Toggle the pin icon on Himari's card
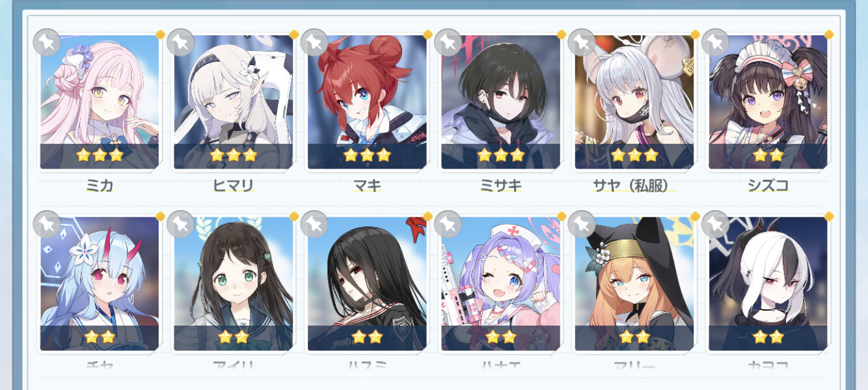This screenshot has width=868, height=390. (x=180, y=42)
